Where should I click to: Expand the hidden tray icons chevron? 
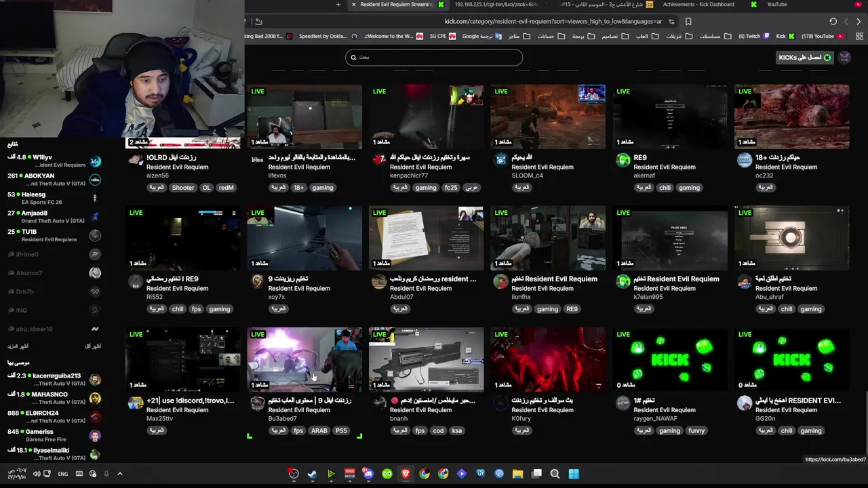point(120,474)
